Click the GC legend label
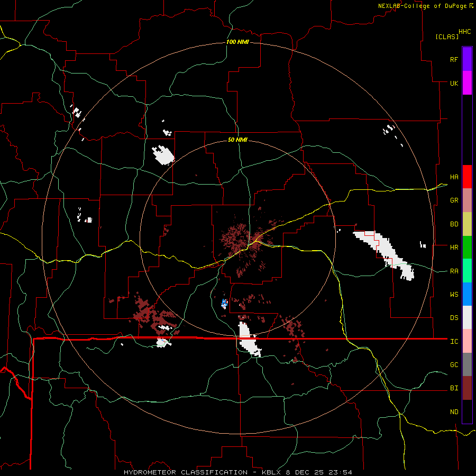 coord(454,364)
